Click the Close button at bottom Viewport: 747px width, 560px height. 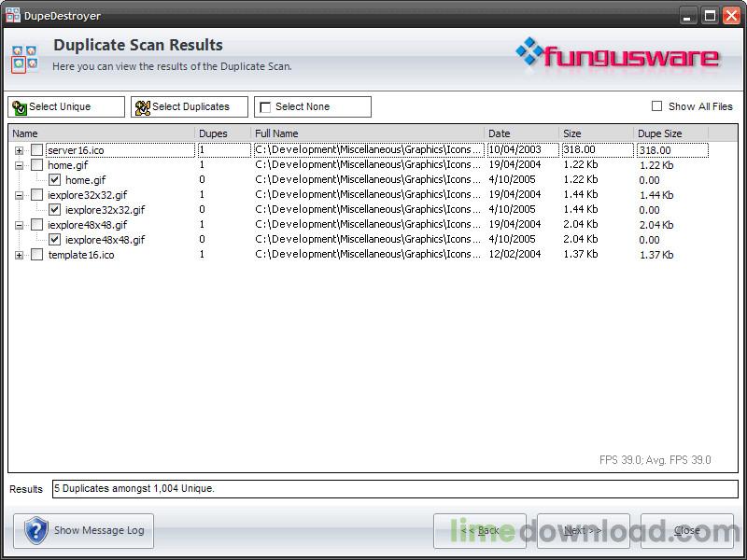[x=687, y=530]
